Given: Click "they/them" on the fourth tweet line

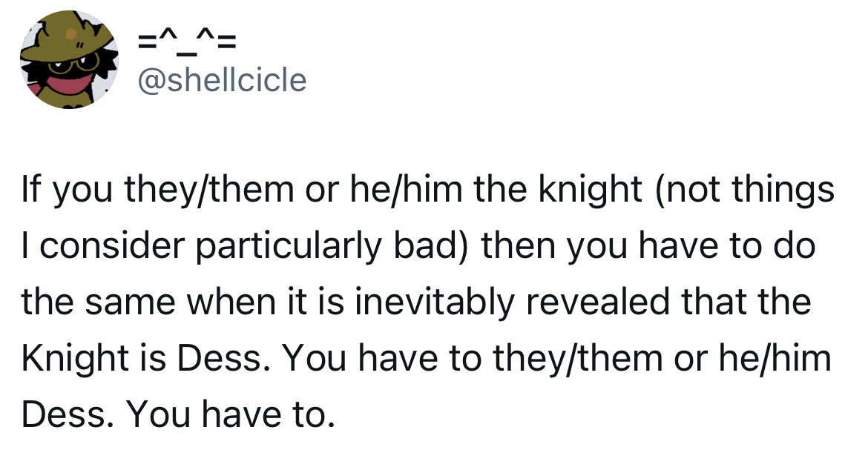Looking at the screenshot, I should [x=577, y=360].
